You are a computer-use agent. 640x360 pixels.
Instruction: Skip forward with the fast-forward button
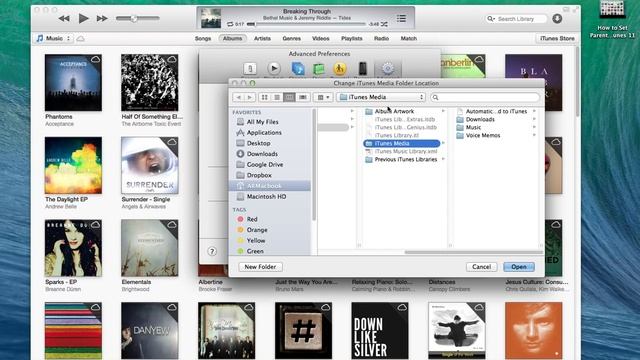pos(102,18)
